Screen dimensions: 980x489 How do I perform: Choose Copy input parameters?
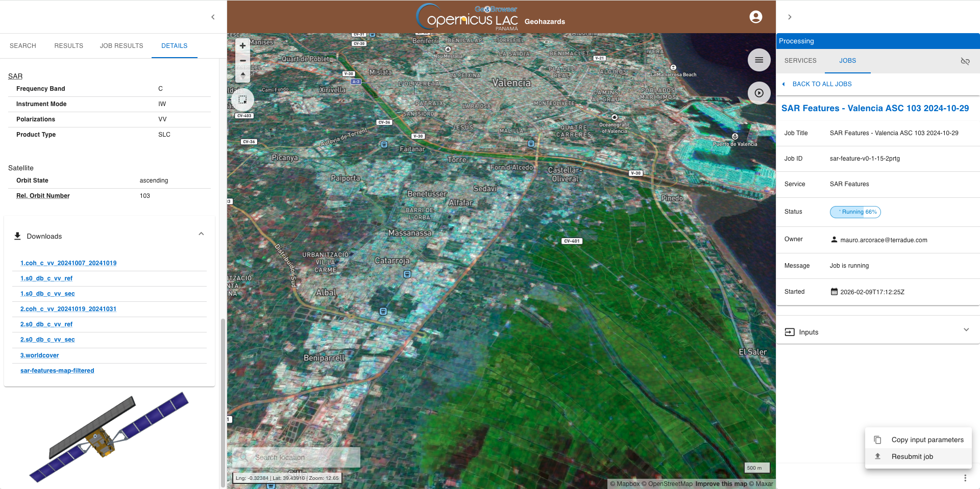pos(927,440)
